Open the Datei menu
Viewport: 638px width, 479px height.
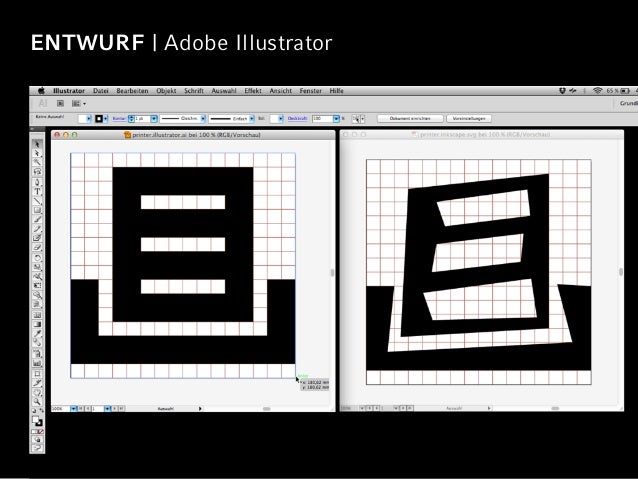(x=101, y=91)
